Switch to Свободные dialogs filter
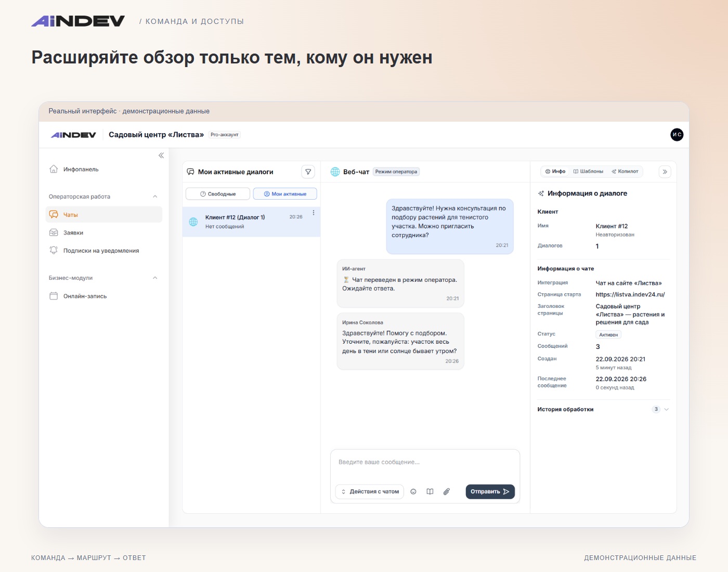Screen dimensions: 728x572 (218, 194)
